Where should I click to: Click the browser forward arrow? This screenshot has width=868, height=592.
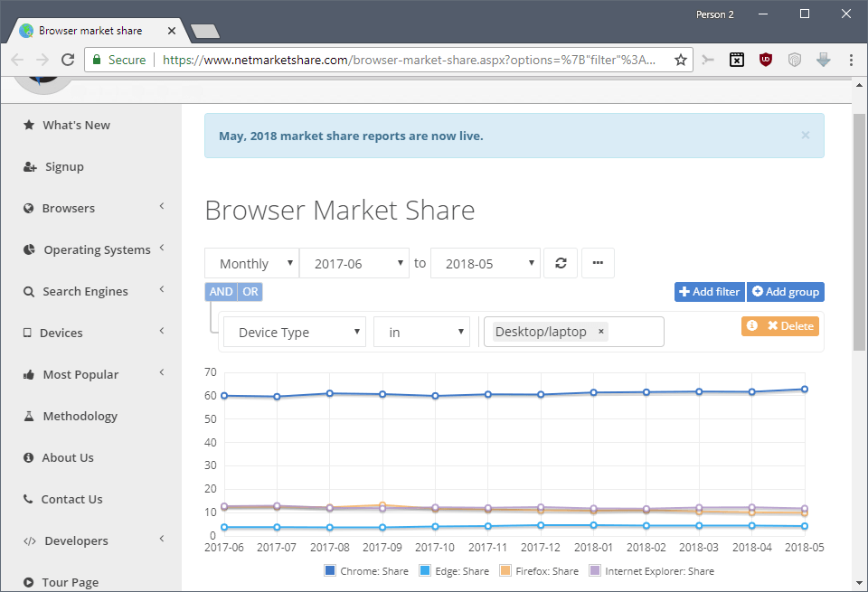[x=42, y=60]
